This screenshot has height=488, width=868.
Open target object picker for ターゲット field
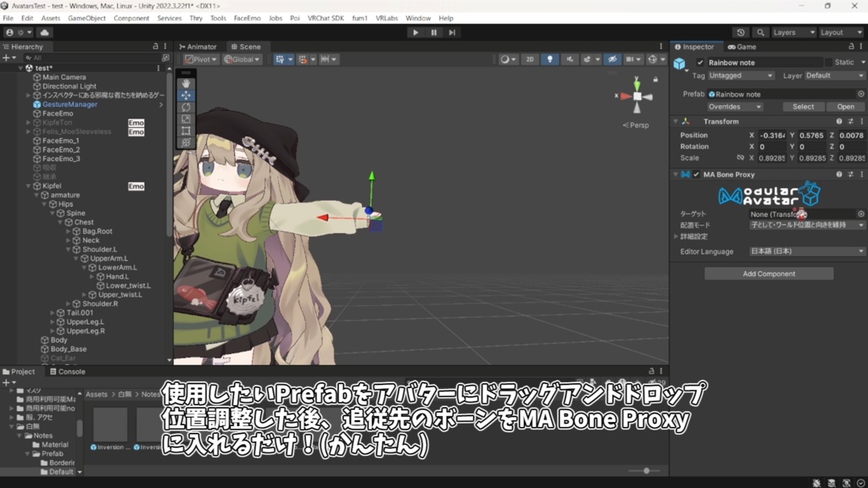tap(861, 214)
